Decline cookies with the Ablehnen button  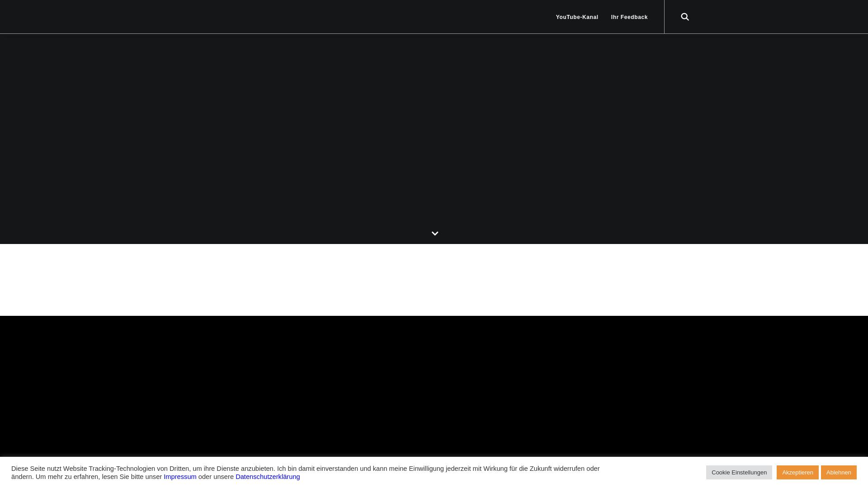[839, 472]
